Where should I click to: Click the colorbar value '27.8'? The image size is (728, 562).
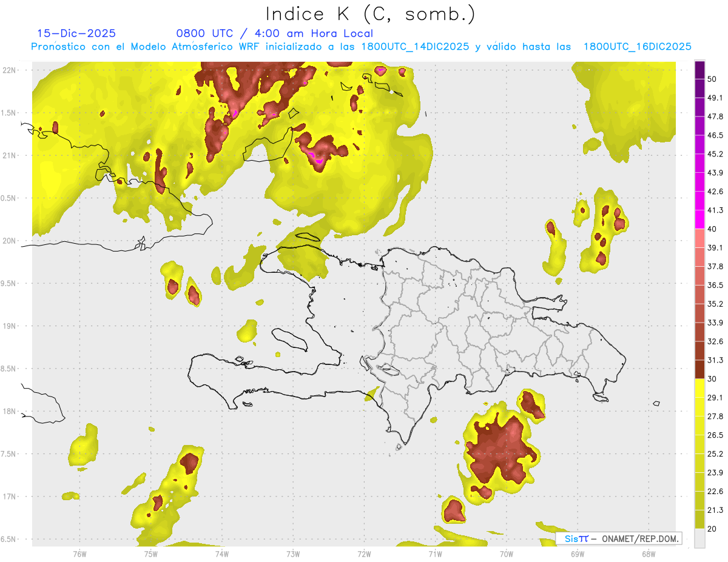[715, 416]
